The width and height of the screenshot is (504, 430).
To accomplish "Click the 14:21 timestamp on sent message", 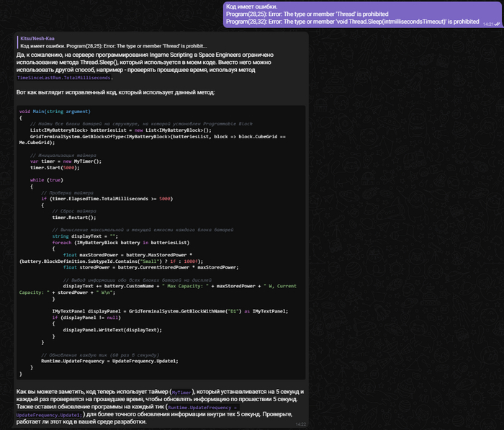I will click(488, 24).
